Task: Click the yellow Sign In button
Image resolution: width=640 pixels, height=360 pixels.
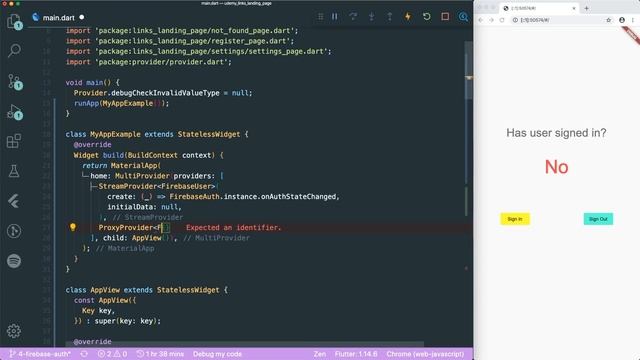Action: point(515,219)
